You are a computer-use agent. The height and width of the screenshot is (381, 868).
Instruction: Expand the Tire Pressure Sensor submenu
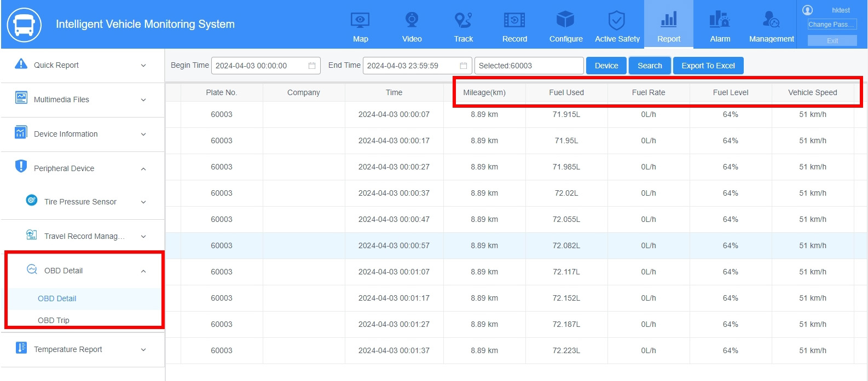coord(143,202)
